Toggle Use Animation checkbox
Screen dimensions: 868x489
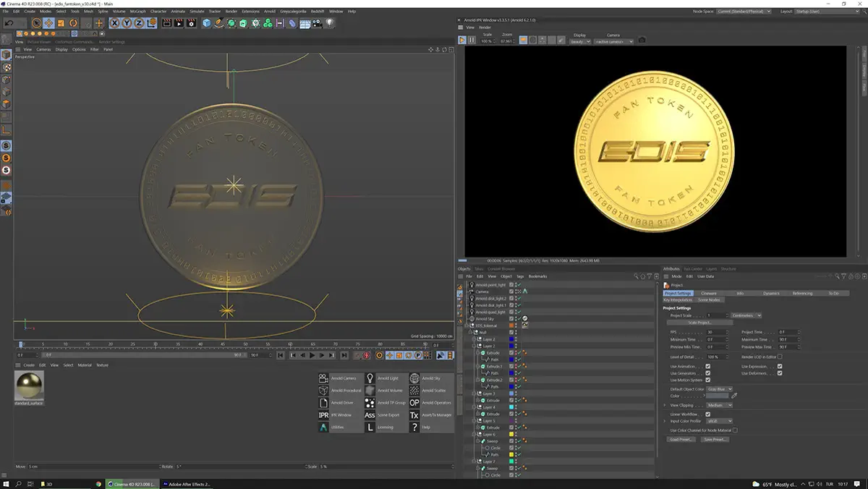pyautogui.click(x=707, y=367)
